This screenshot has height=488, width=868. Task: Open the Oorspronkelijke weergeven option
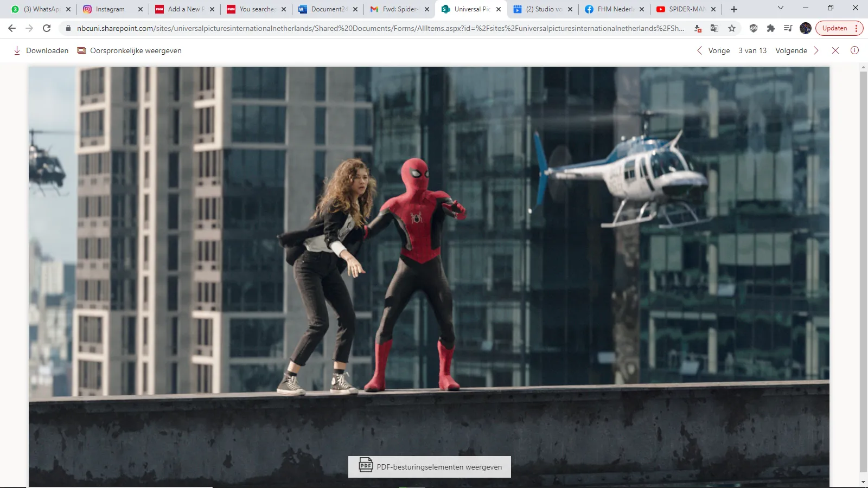pos(129,50)
